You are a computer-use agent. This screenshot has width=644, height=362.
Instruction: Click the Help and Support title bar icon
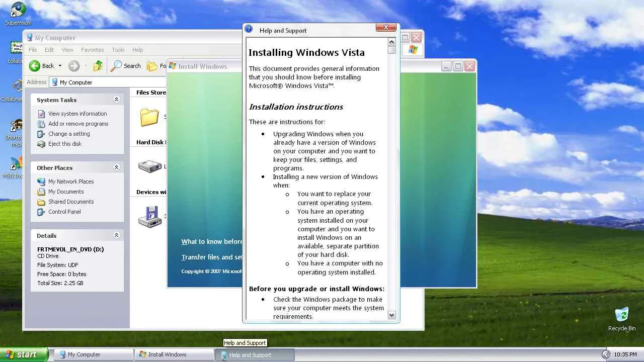click(x=249, y=29)
